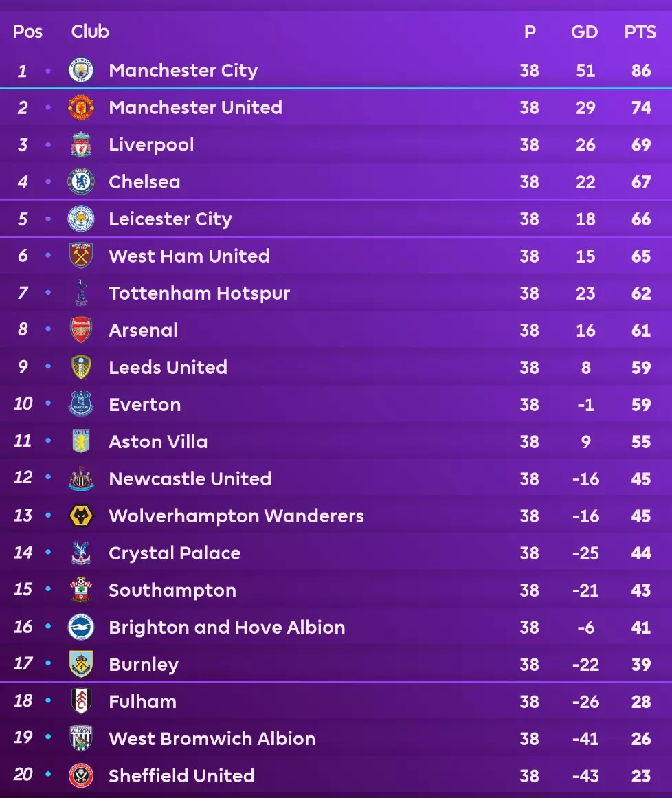
Task: Click the Pos column header
Action: pos(27,32)
